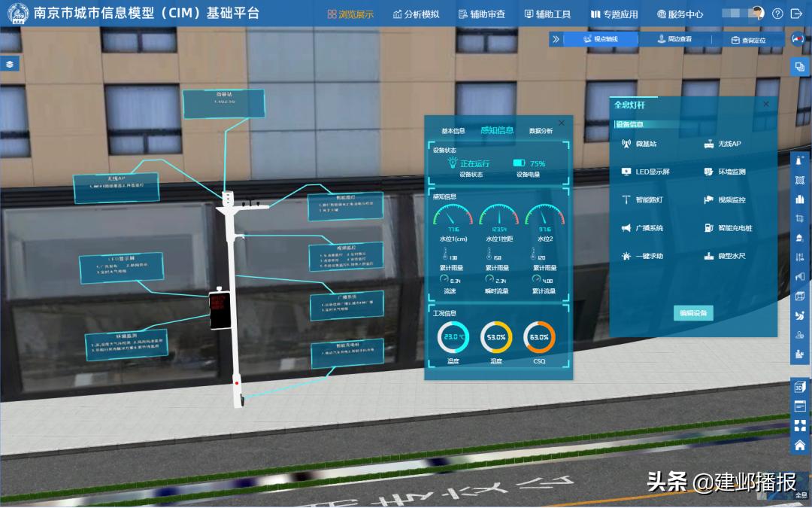The width and height of the screenshot is (812, 508).
Task: Click the wireframe cube icon
Action: coord(799,296)
